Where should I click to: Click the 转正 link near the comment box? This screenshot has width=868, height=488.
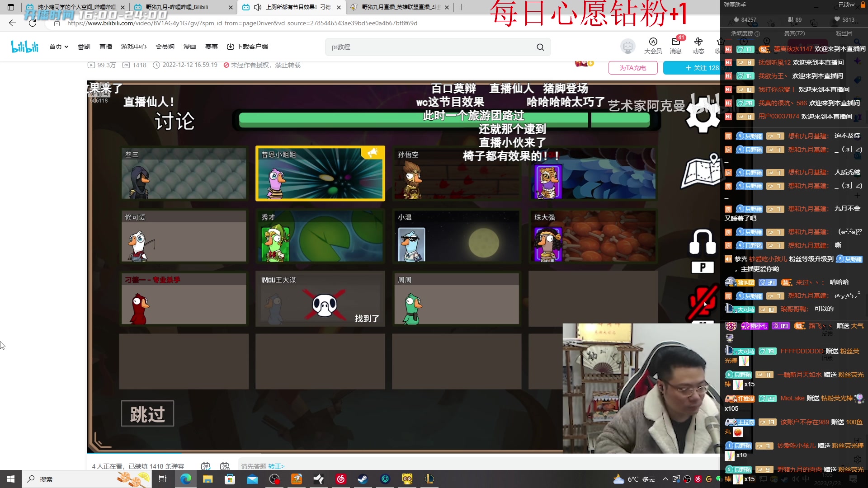click(x=276, y=466)
